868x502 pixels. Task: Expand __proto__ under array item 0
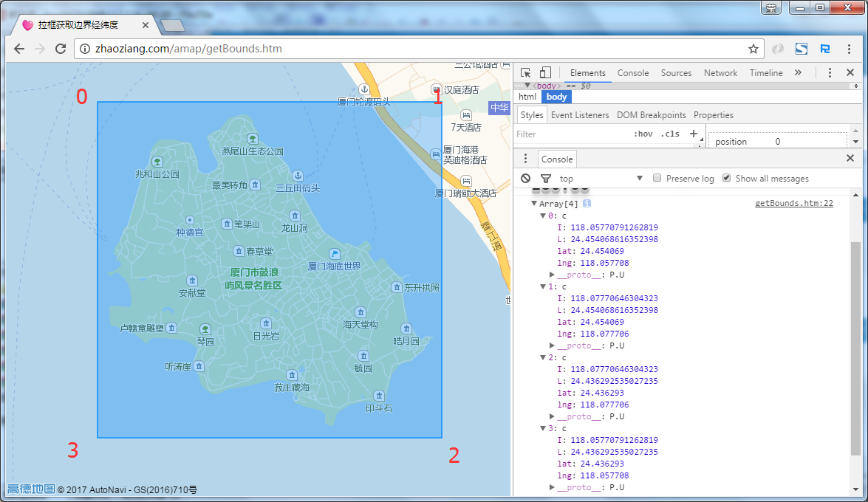pyautogui.click(x=552, y=275)
